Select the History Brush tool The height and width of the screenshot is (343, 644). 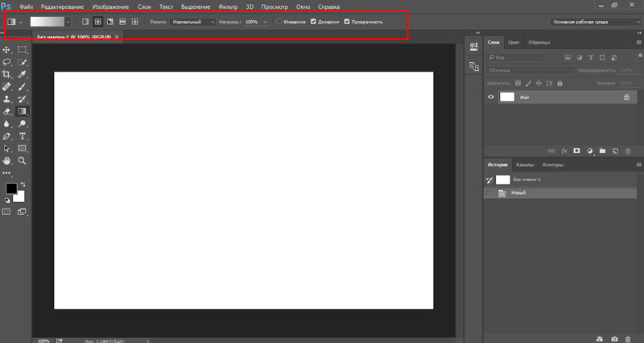tap(22, 99)
